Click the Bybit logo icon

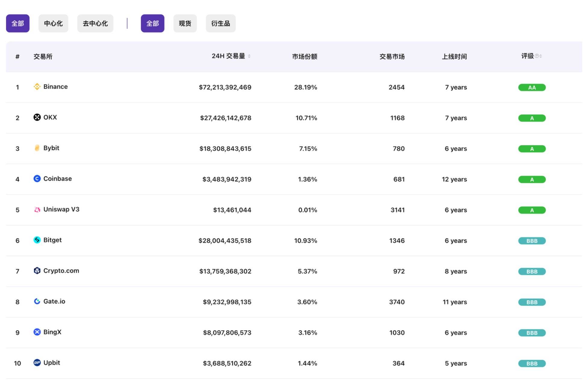pyautogui.click(x=37, y=148)
